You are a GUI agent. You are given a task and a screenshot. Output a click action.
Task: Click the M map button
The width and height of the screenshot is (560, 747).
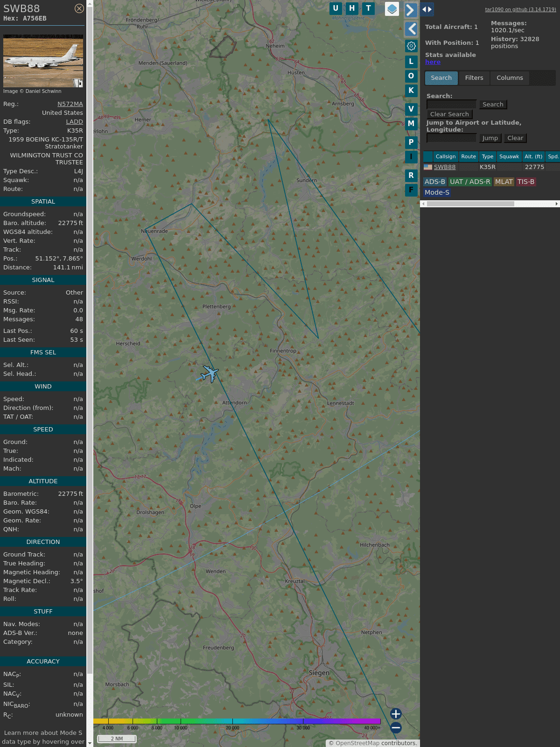[411, 123]
